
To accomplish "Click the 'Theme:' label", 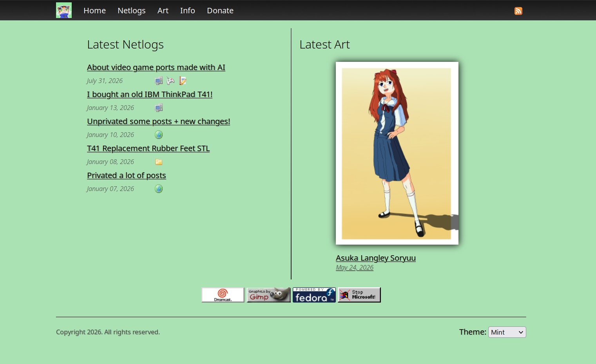I will (473, 332).
